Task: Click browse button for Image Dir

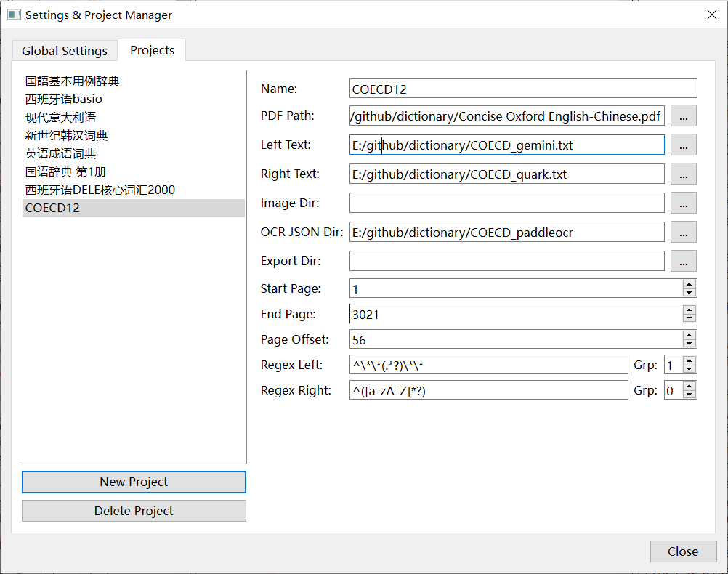Action: (x=683, y=203)
